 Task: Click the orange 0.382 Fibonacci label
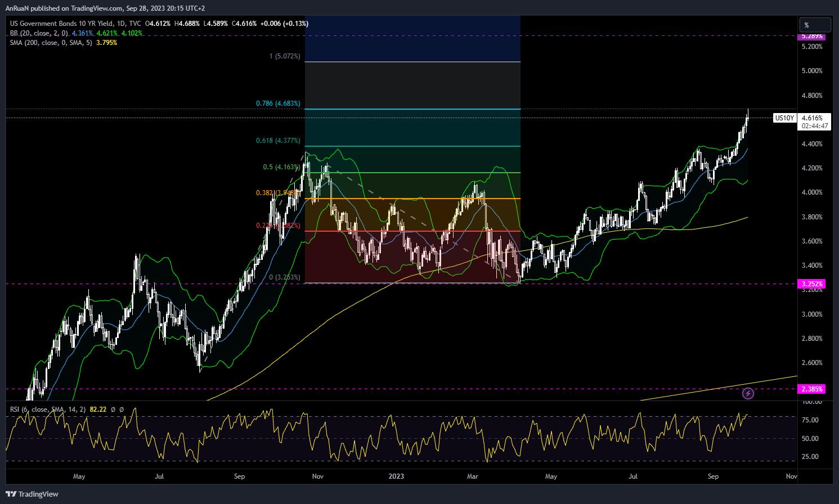[x=278, y=193]
